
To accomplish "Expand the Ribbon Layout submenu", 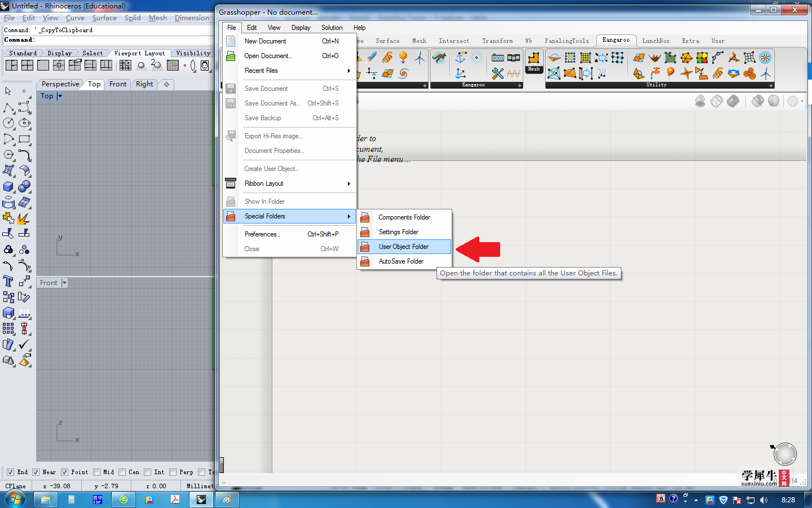I will coord(290,183).
